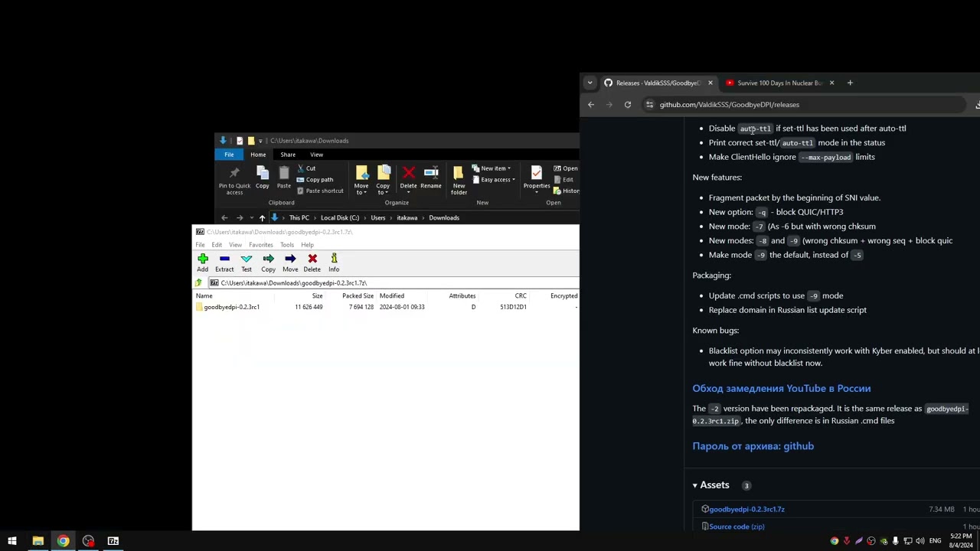
Task: Open Info in the 7-Zip toolbar
Action: pyautogui.click(x=334, y=262)
